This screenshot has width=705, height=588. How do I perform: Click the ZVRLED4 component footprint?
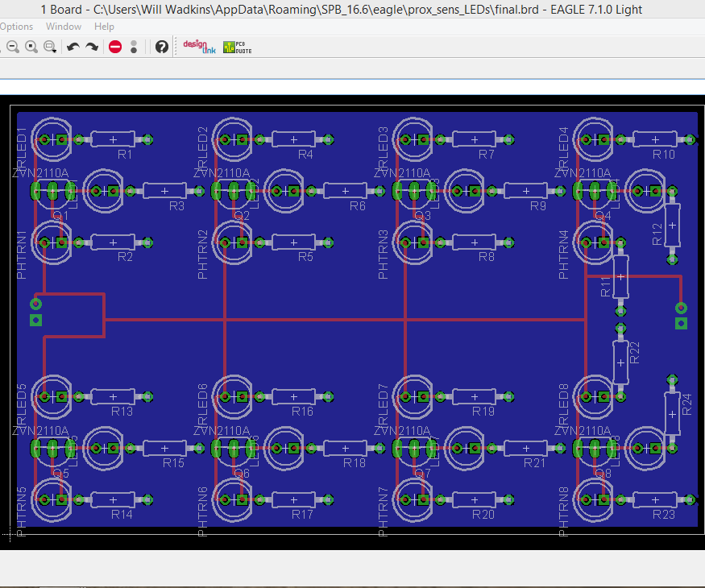[594, 139]
